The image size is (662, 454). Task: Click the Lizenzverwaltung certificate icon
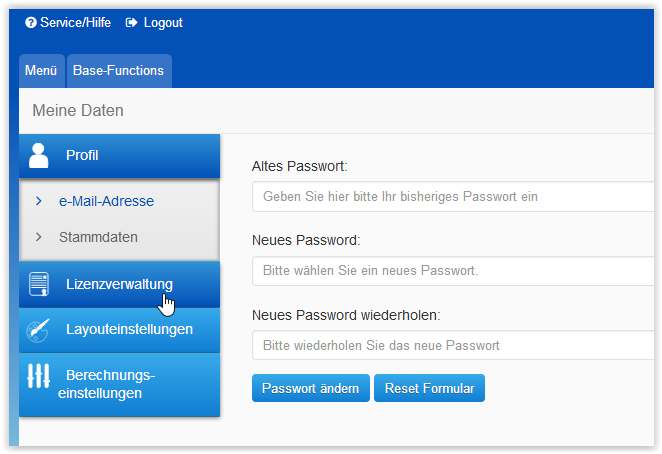(39, 284)
